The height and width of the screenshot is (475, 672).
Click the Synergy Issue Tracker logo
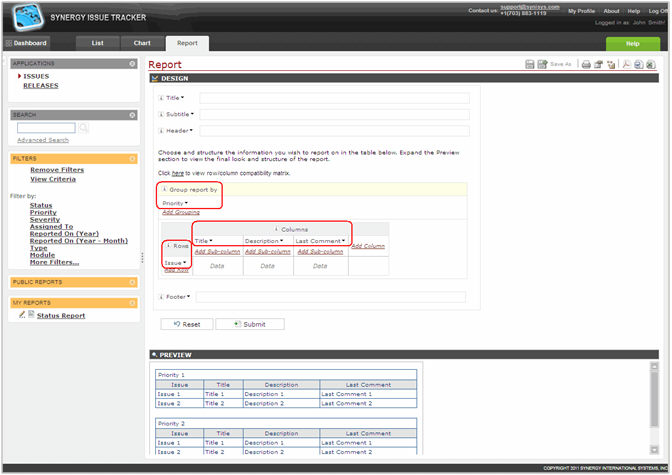[27, 17]
